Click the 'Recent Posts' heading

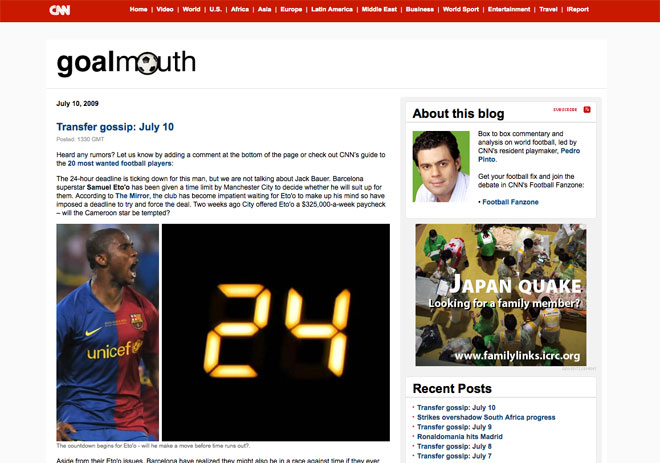[x=452, y=388]
